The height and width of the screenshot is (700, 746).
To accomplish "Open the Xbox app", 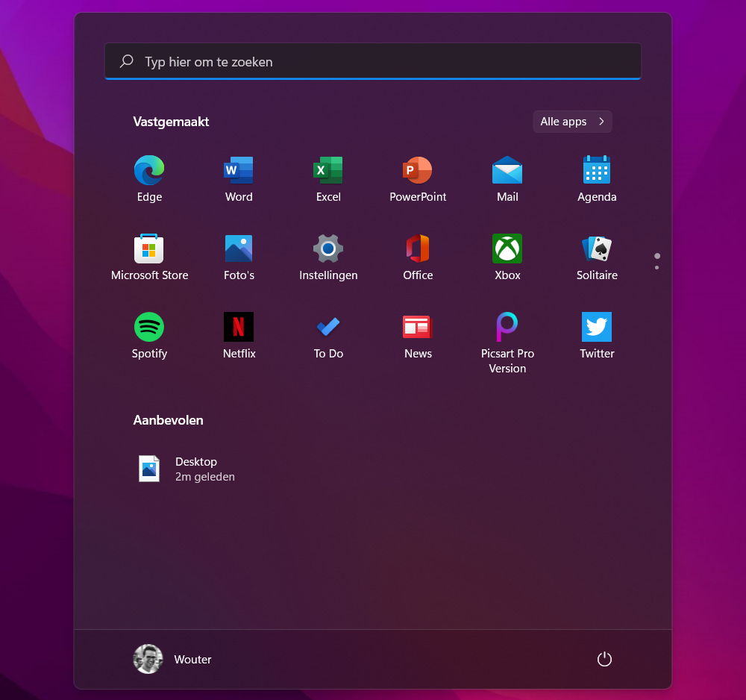I will click(x=507, y=249).
